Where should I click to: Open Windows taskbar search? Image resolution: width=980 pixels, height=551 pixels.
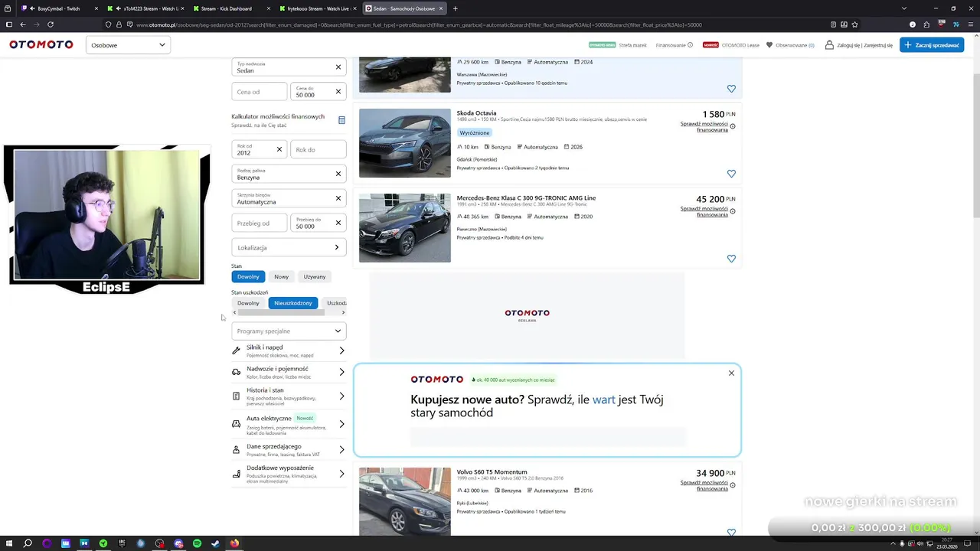pyautogui.click(x=28, y=543)
